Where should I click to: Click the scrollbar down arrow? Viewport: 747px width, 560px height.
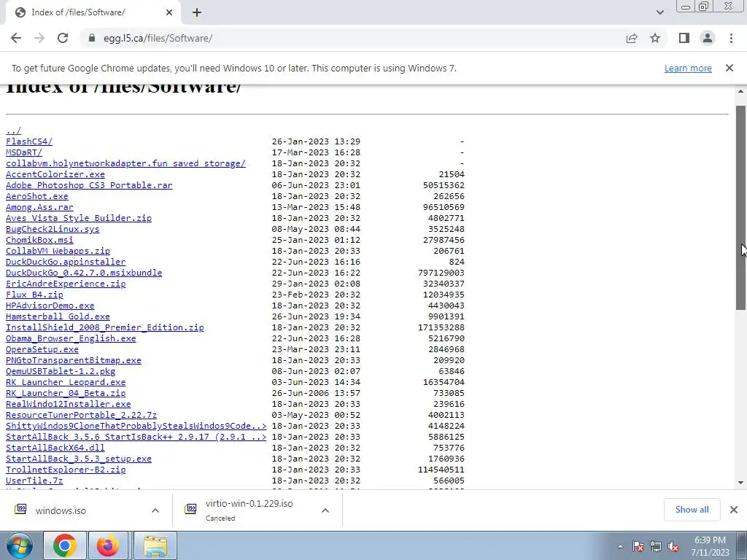point(741,483)
